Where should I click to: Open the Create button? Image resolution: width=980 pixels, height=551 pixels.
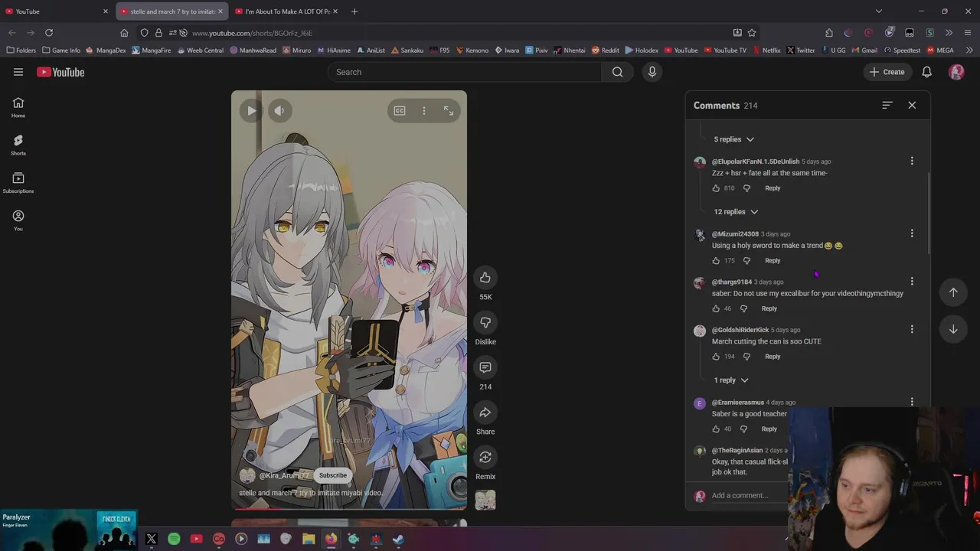[x=887, y=72]
